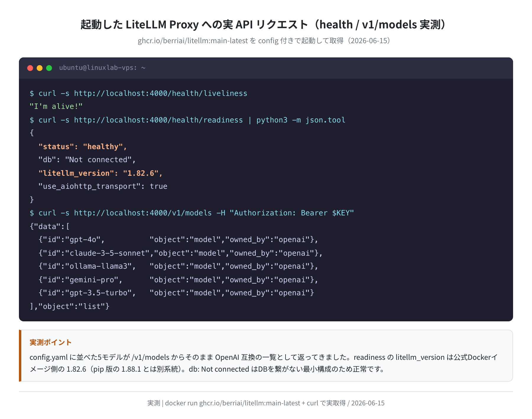Click the "db": "Not connected" line
This screenshot has width=532, height=419.
coord(87,160)
